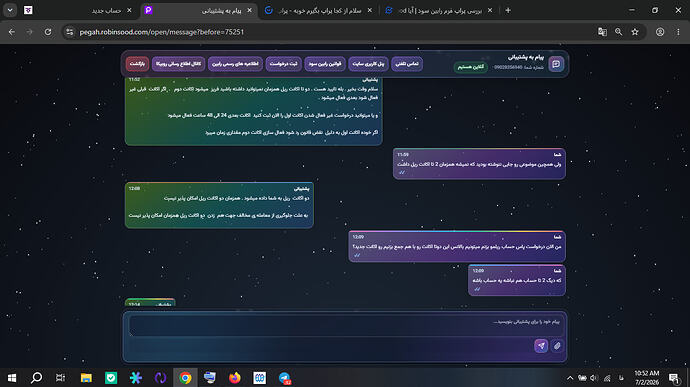
Task: Open the green shield app on taskbar
Action: coord(111,378)
